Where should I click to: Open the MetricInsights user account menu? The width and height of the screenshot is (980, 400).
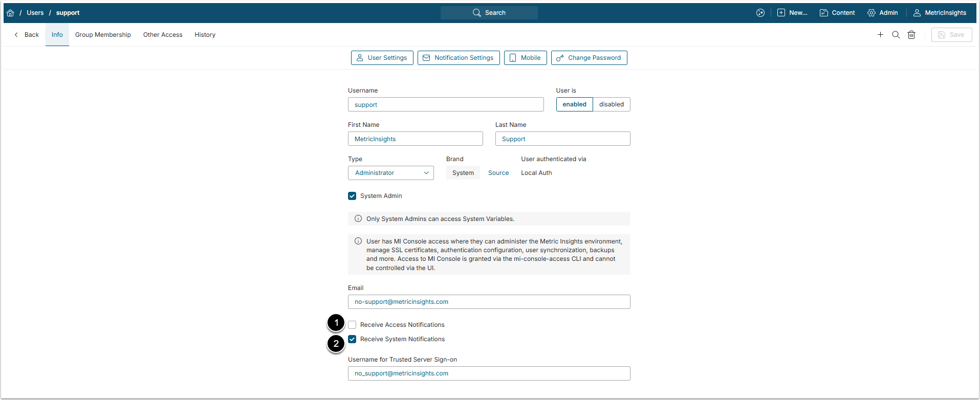(x=940, y=13)
